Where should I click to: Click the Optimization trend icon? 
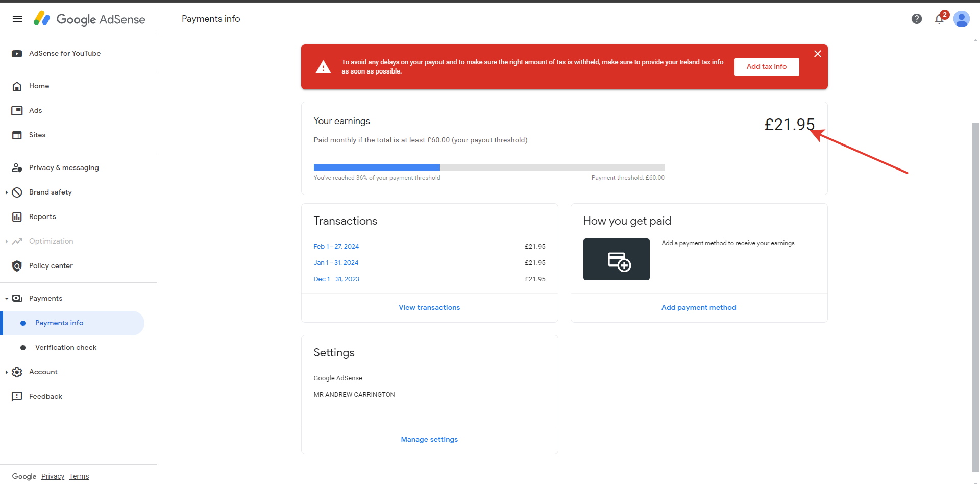pos(17,241)
